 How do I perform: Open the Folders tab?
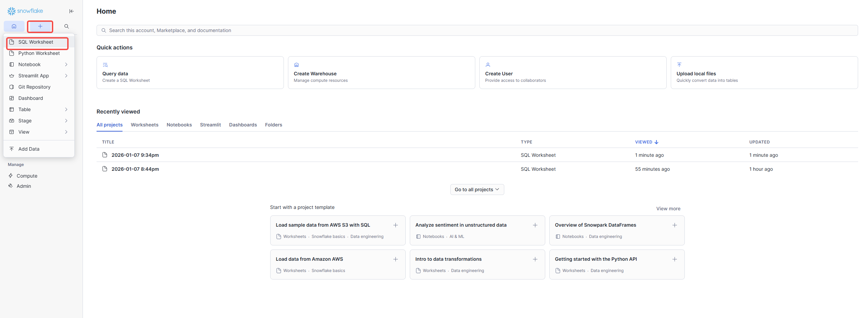274,125
